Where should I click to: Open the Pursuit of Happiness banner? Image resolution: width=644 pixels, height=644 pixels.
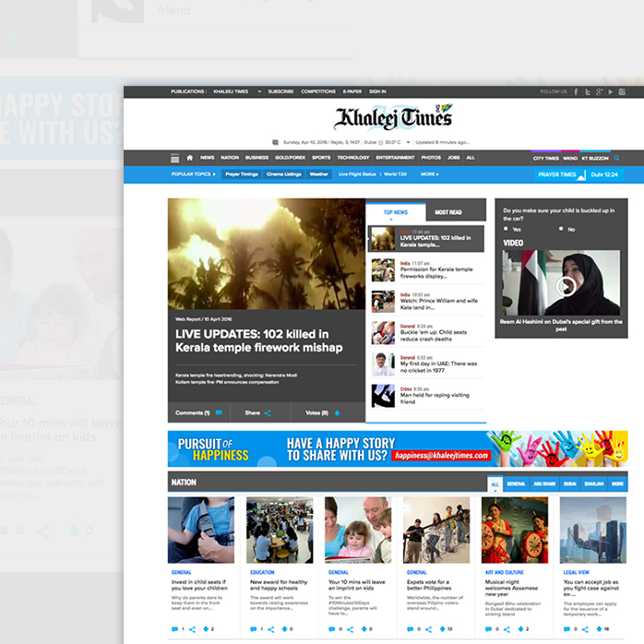pyautogui.click(x=398, y=449)
